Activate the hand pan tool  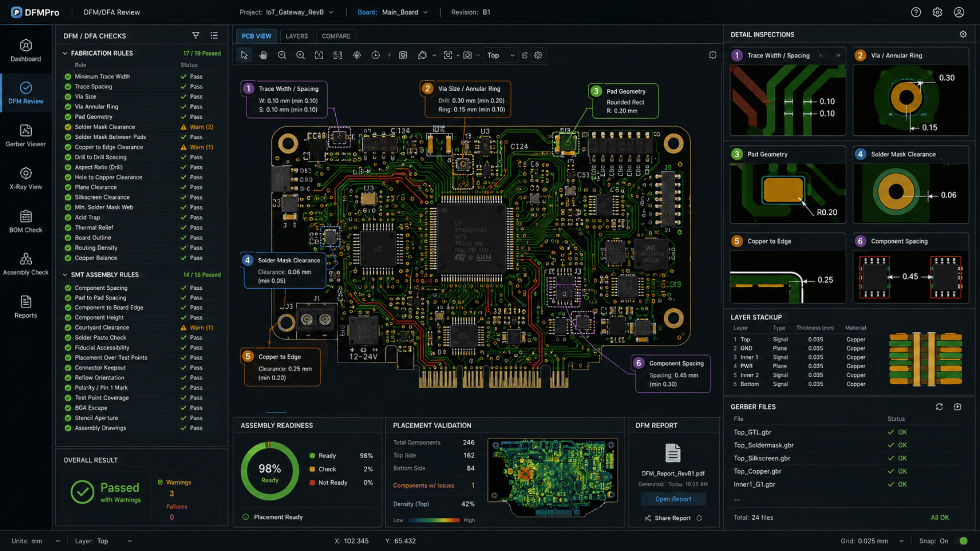point(263,55)
